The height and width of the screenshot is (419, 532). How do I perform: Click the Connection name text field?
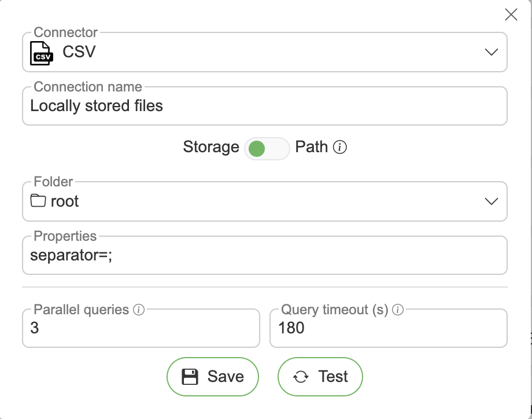(x=264, y=106)
